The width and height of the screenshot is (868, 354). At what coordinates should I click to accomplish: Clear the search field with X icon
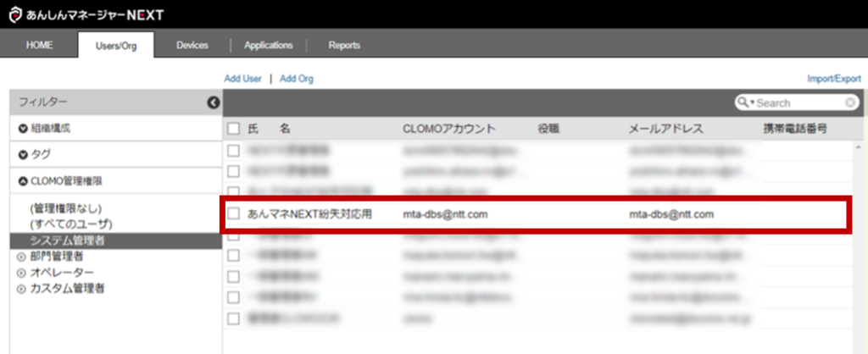(850, 102)
